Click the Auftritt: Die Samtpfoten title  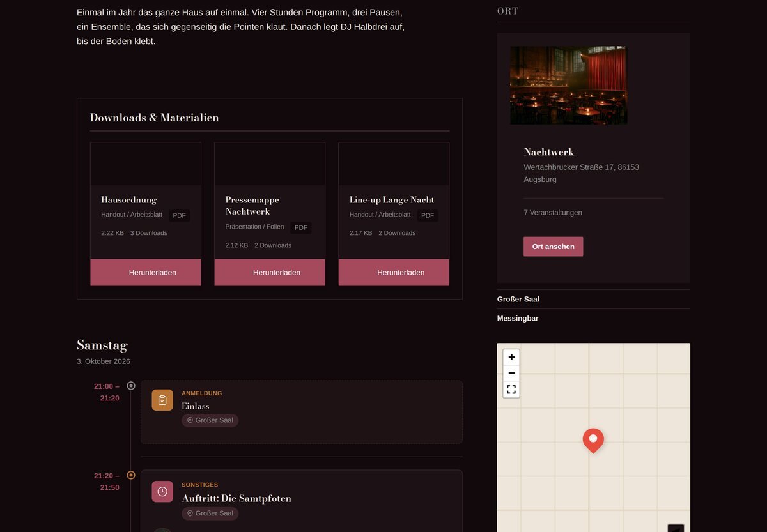pos(236,498)
